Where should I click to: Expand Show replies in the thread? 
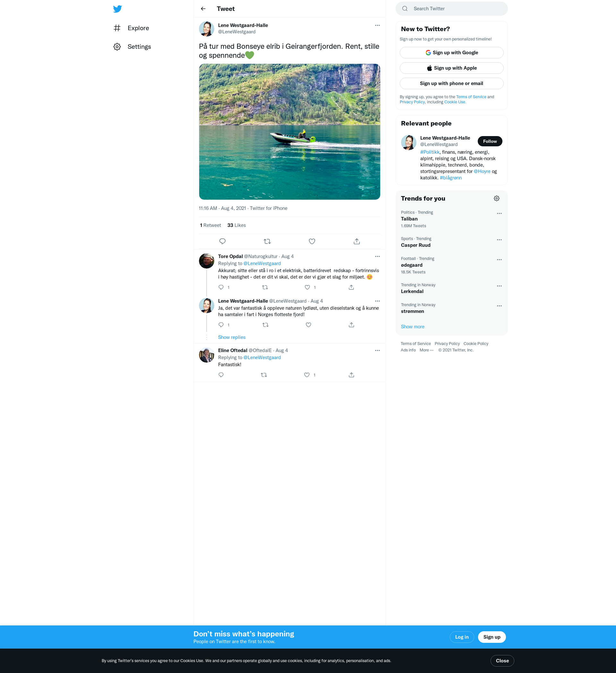click(232, 337)
